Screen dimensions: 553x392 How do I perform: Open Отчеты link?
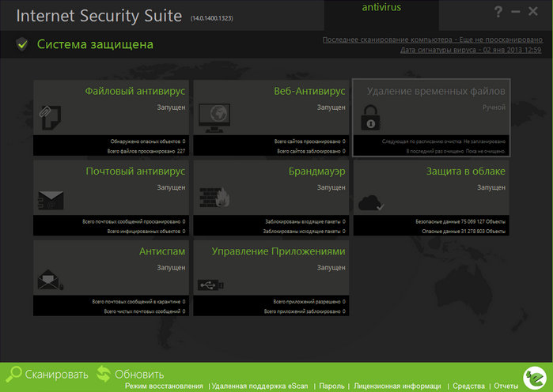coord(506,386)
